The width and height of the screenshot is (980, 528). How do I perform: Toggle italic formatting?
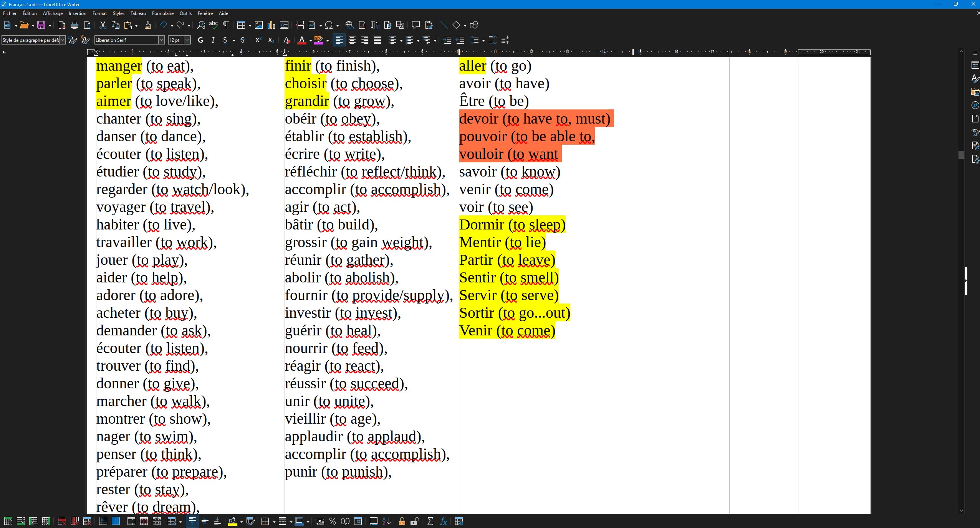pos(212,40)
